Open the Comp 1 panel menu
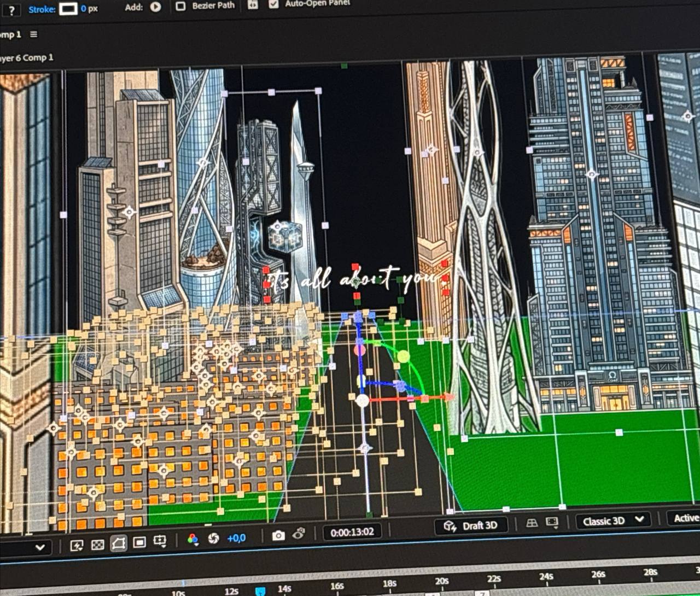Image resolution: width=700 pixels, height=596 pixels. point(34,34)
